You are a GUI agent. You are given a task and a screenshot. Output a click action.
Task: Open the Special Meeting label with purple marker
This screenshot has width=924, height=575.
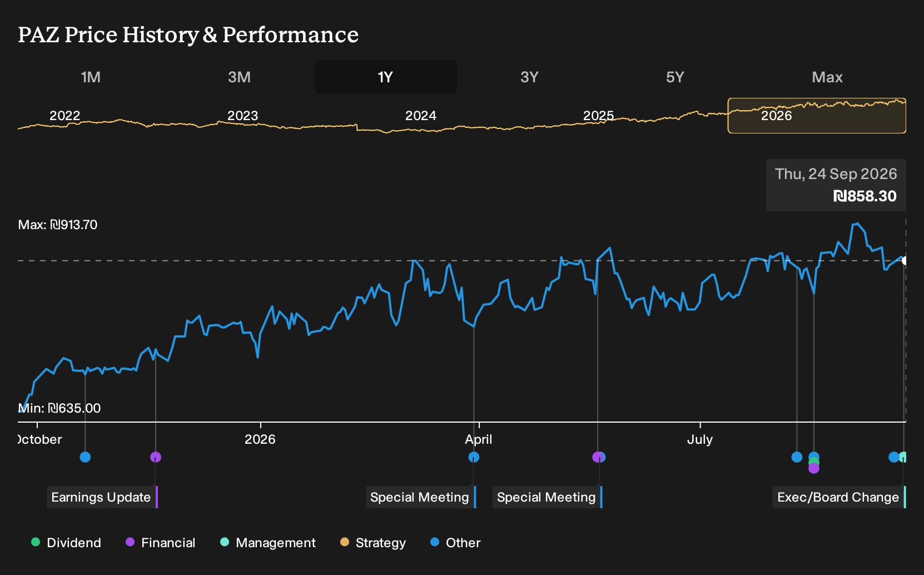548,497
